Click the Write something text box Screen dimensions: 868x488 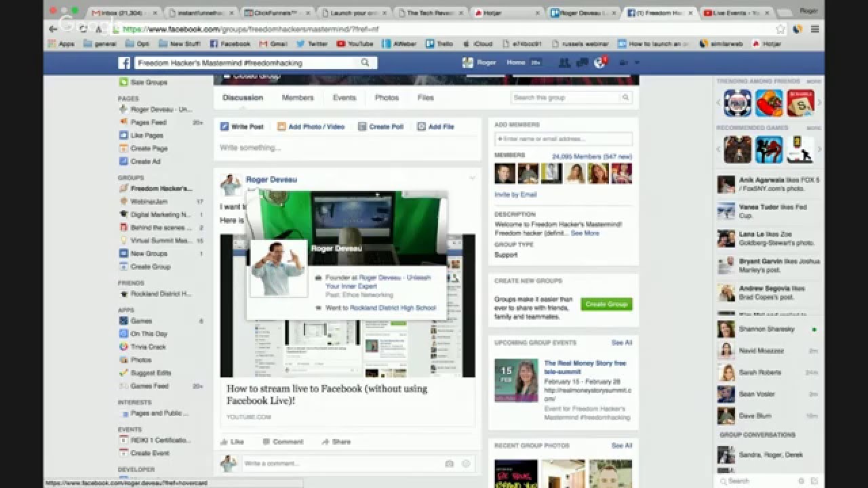click(347, 148)
